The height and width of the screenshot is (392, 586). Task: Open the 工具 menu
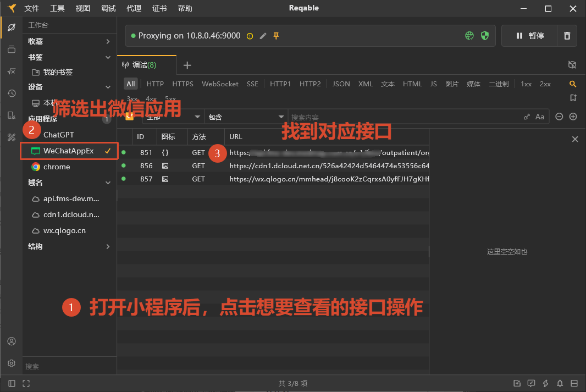(x=57, y=8)
